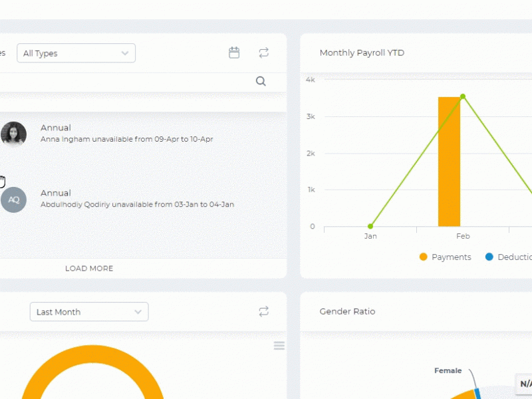This screenshot has width=532, height=399.
Task: Click Anna Ingham's profile photo
Action: [x=13, y=134]
